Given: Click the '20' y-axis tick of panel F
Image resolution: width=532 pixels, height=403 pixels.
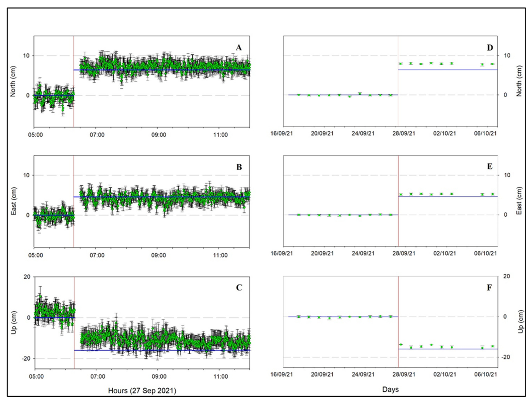Looking at the screenshot, I should coord(507,276).
